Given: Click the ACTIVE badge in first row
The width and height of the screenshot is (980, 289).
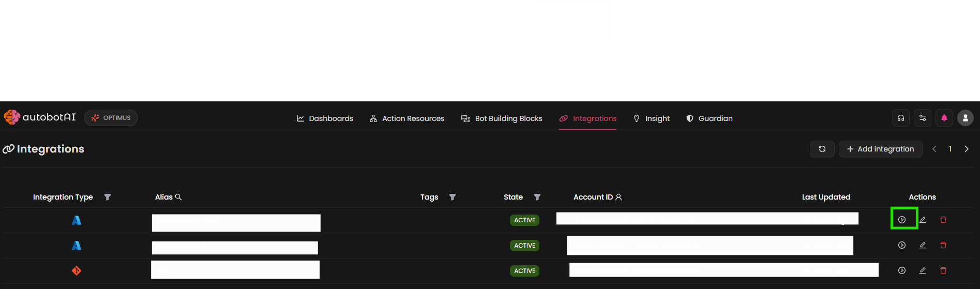Looking at the screenshot, I should (x=524, y=220).
